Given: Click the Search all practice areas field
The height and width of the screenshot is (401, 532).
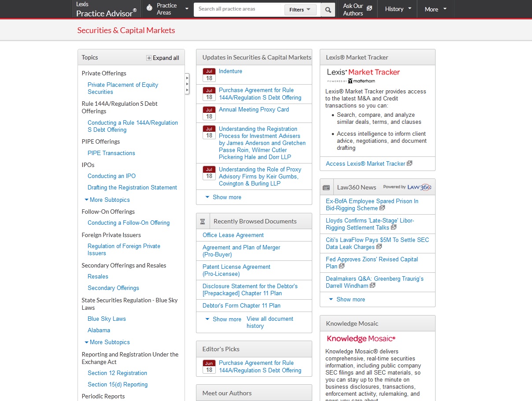Looking at the screenshot, I should point(237,9).
